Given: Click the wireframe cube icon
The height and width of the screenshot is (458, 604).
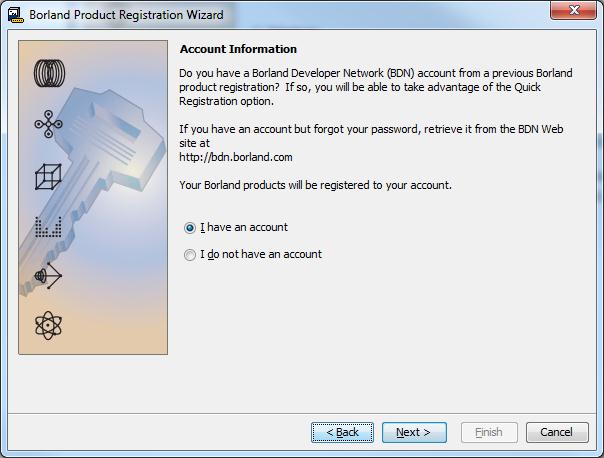Looking at the screenshot, I should 48,176.
